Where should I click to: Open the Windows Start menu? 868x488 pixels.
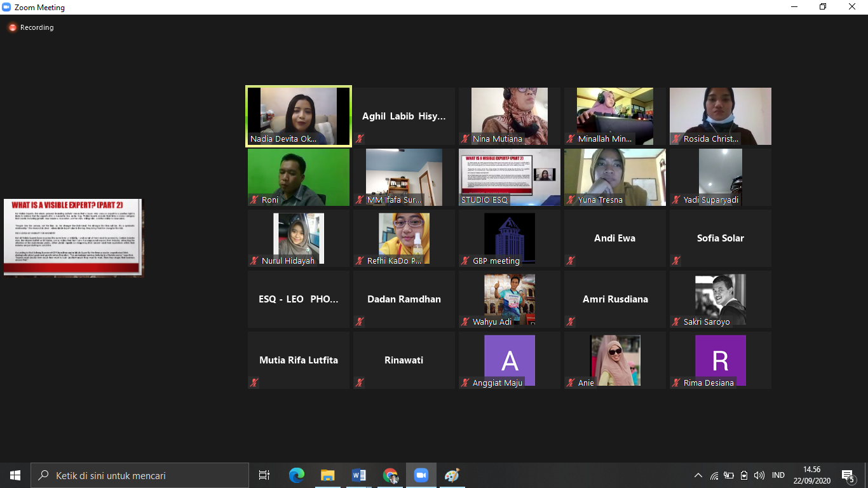point(15,475)
